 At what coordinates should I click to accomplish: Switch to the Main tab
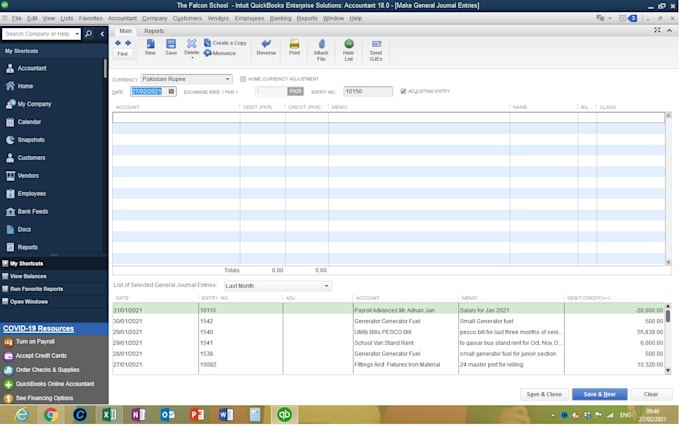point(126,31)
